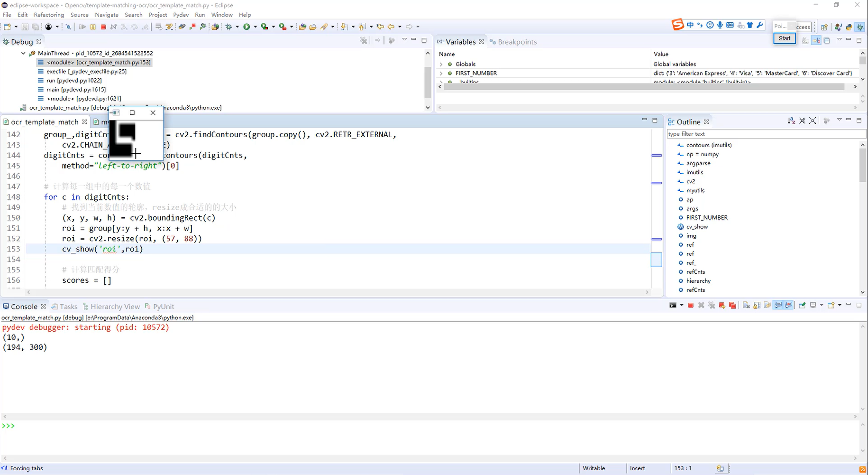Image resolution: width=868 pixels, height=475 pixels.
Task: Click the Resume debug toolbar icon
Action: [x=82, y=27]
